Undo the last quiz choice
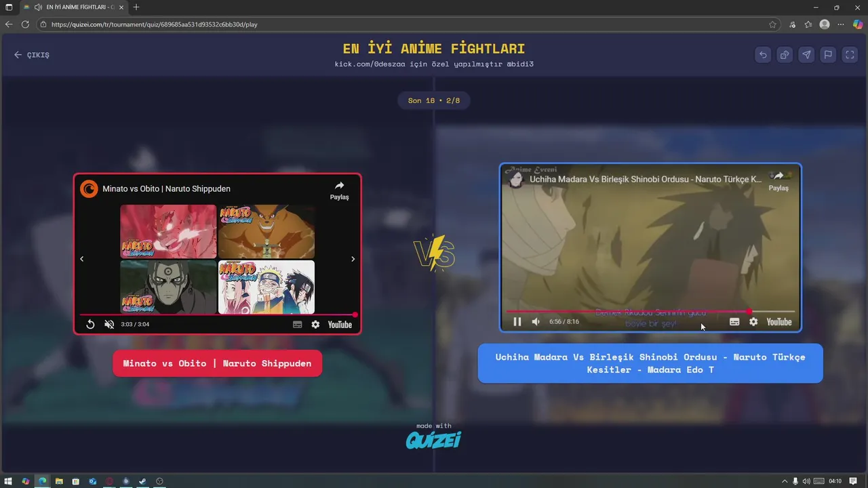This screenshot has height=488, width=868. tap(763, 55)
